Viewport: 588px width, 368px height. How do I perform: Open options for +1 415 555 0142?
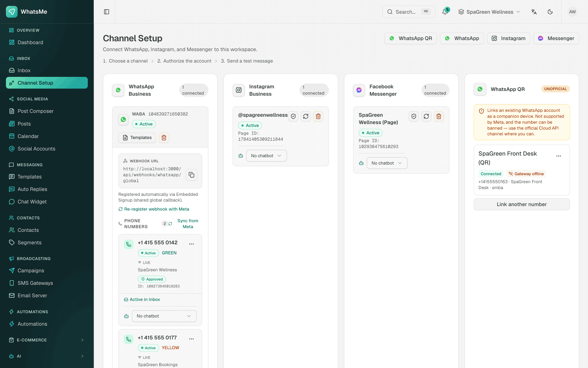[192, 244]
